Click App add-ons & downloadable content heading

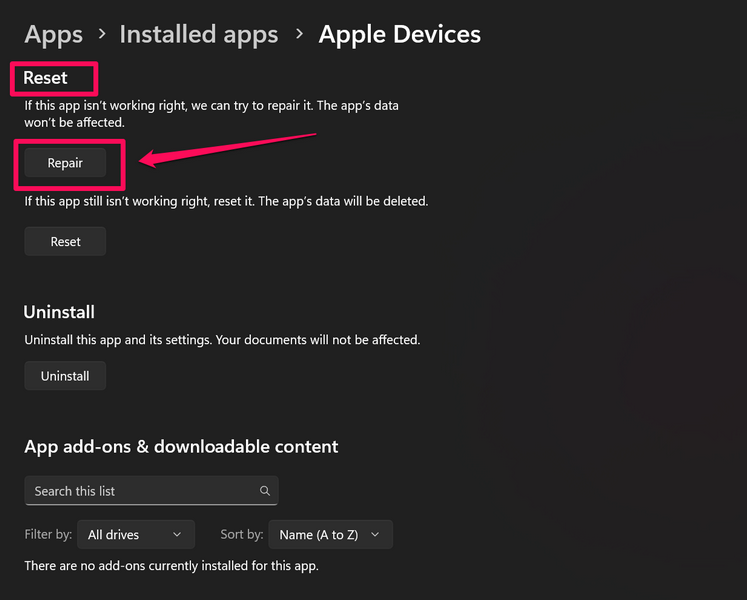(181, 446)
